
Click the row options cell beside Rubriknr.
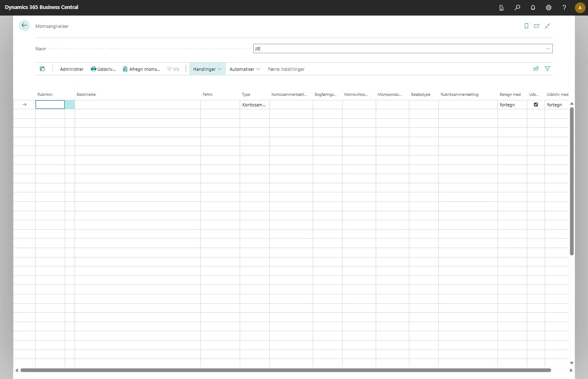click(x=70, y=105)
